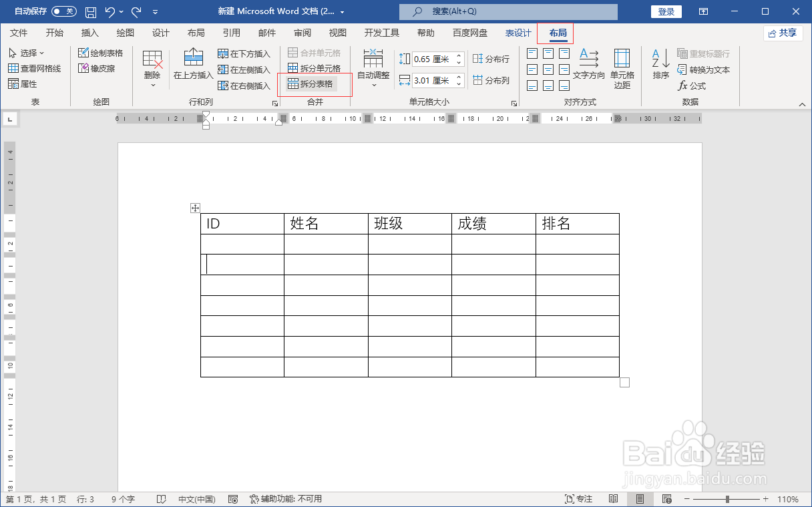Open the 单元格大小 dialog launcher
Viewport: 812px width, 507px height.
pyautogui.click(x=514, y=104)
